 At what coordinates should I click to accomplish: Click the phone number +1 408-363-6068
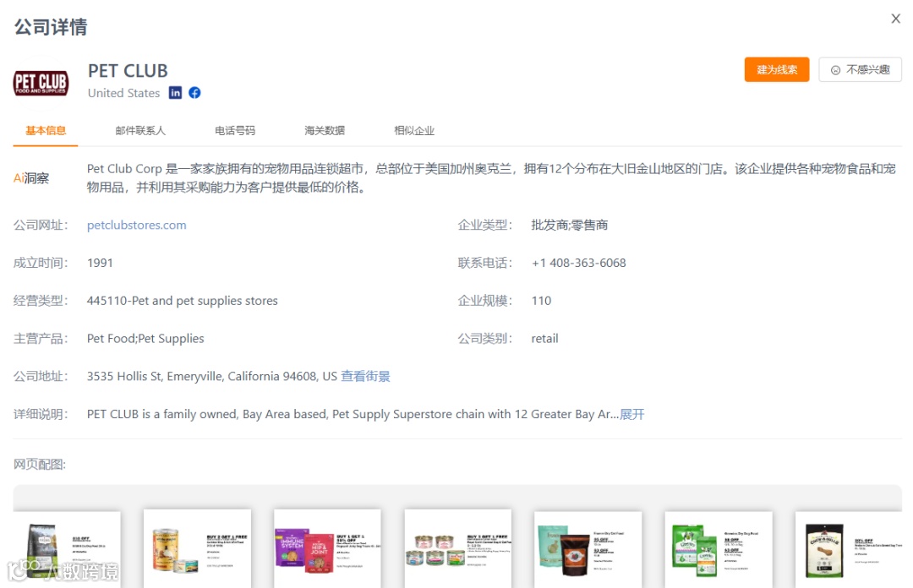pyautogui.click(x=579, y=263)
